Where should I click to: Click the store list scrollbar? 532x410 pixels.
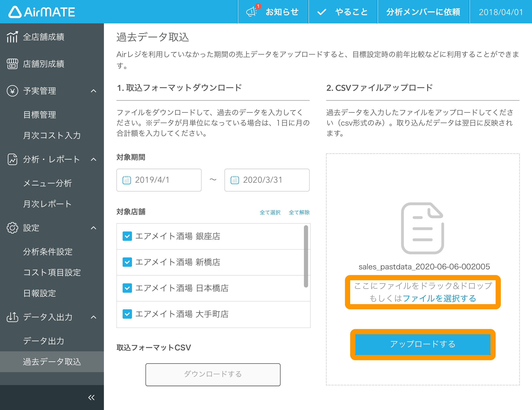[306, 256]
